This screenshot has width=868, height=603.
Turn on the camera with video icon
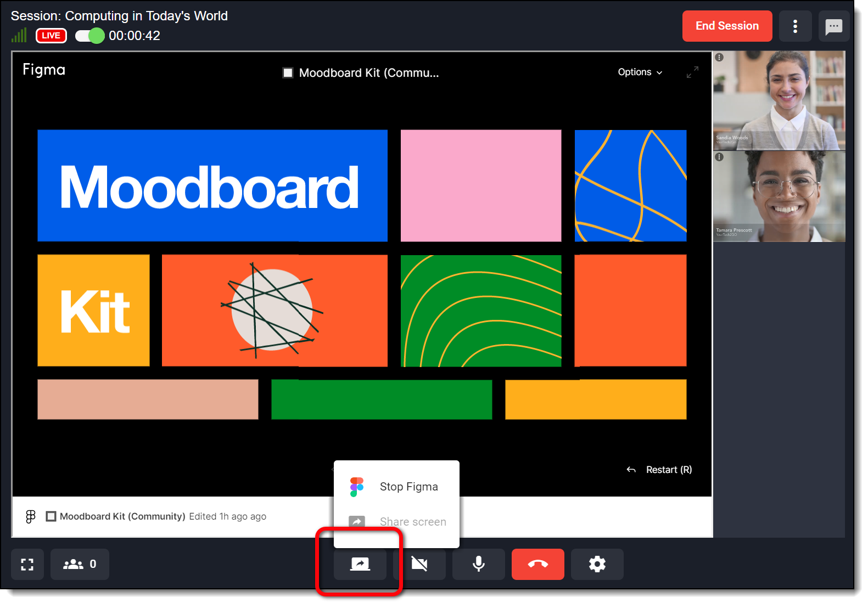click(x=419, y=564)
